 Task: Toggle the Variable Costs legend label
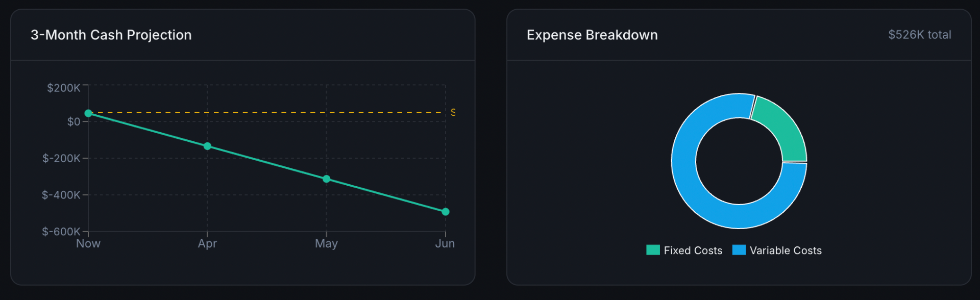(786, 251)
